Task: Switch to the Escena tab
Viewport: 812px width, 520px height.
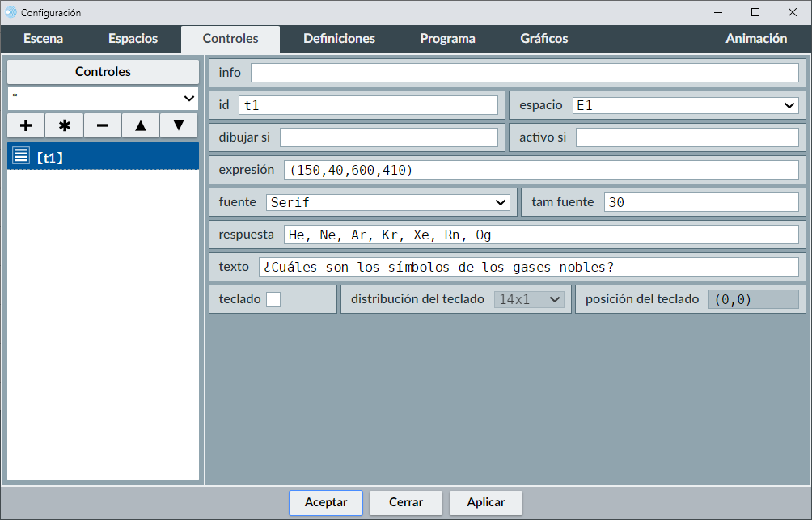Action: click(43, 39)
